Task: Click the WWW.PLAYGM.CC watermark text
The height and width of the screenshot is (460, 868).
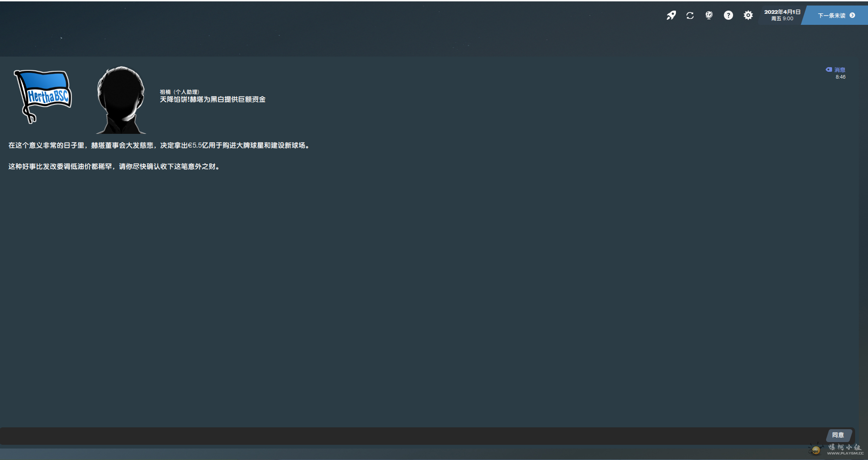Action: click(845, 454)
